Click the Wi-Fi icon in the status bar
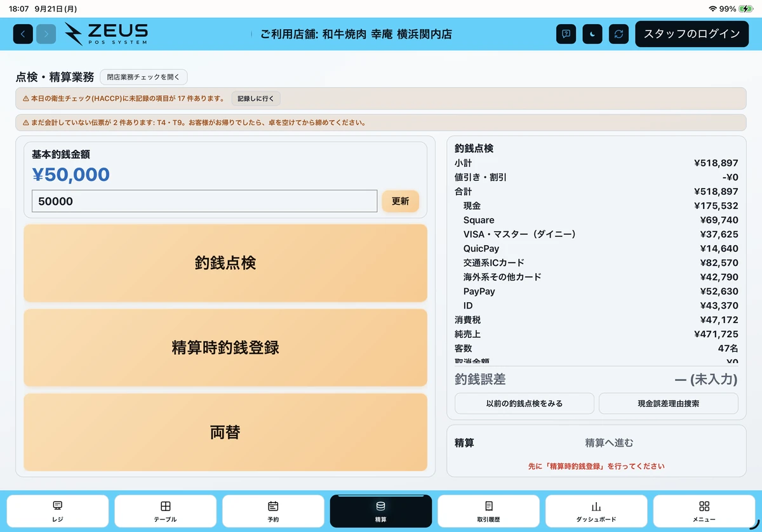This screenshot has height=532, width=762. [712, 9]
